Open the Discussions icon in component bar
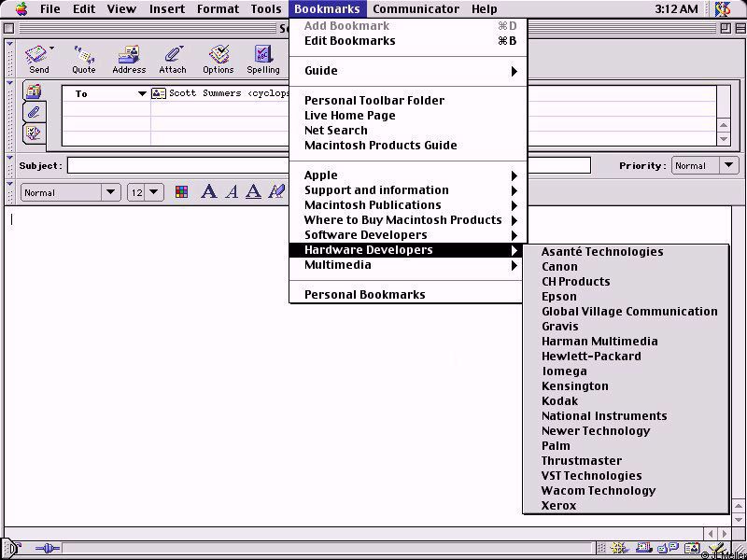 [x=668, y=549]
